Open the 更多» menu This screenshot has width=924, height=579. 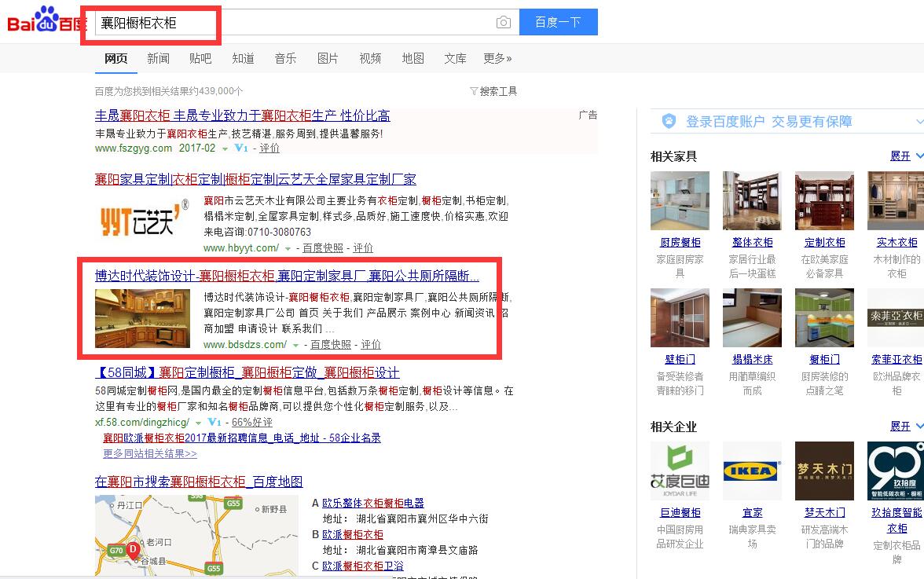[497, 58]
